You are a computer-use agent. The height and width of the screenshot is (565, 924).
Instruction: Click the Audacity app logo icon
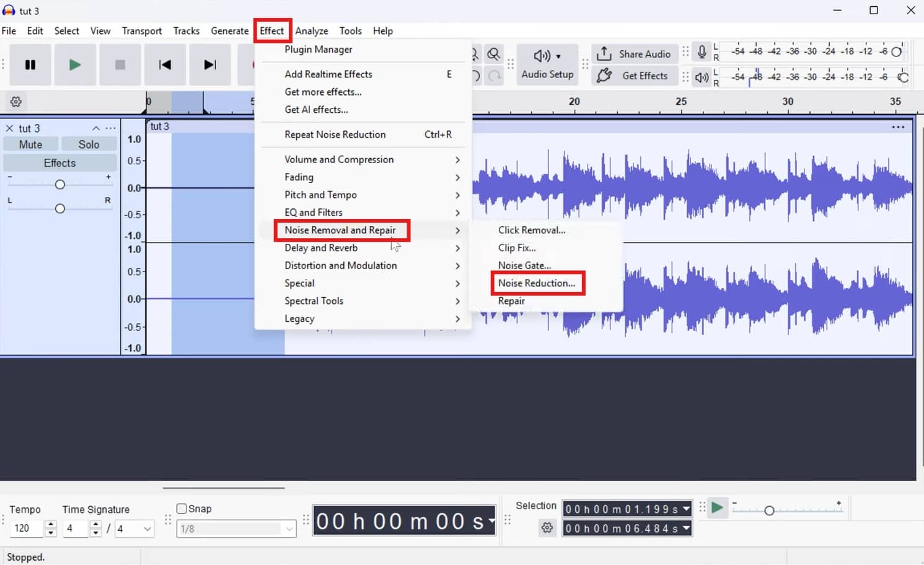[x=9, y=11]
